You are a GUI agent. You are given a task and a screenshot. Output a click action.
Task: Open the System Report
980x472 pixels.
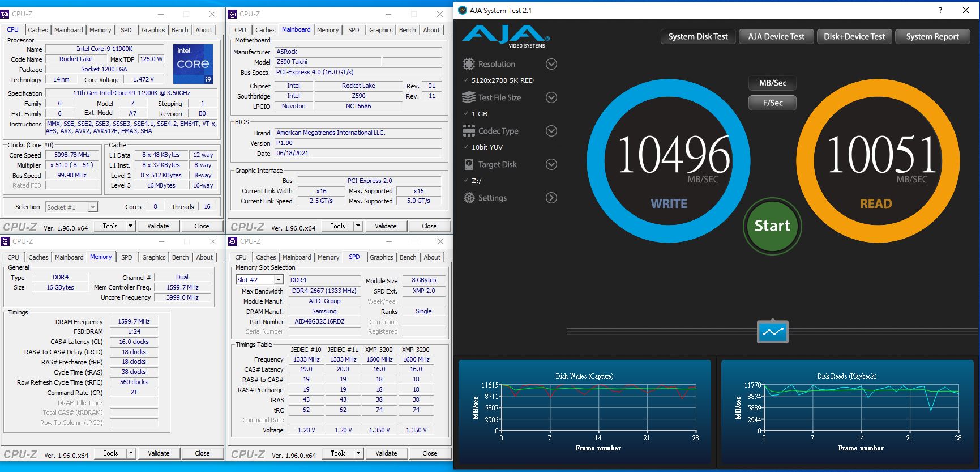[932, 37]
